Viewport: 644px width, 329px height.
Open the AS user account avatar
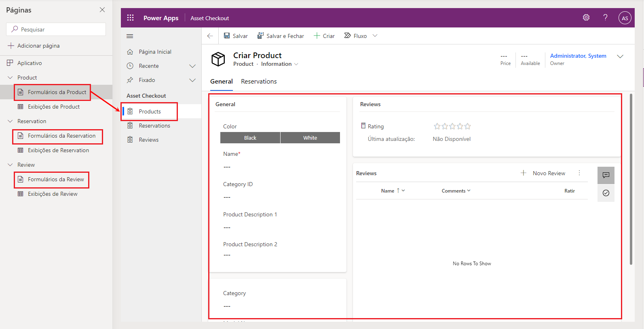[x=625, y=18]
